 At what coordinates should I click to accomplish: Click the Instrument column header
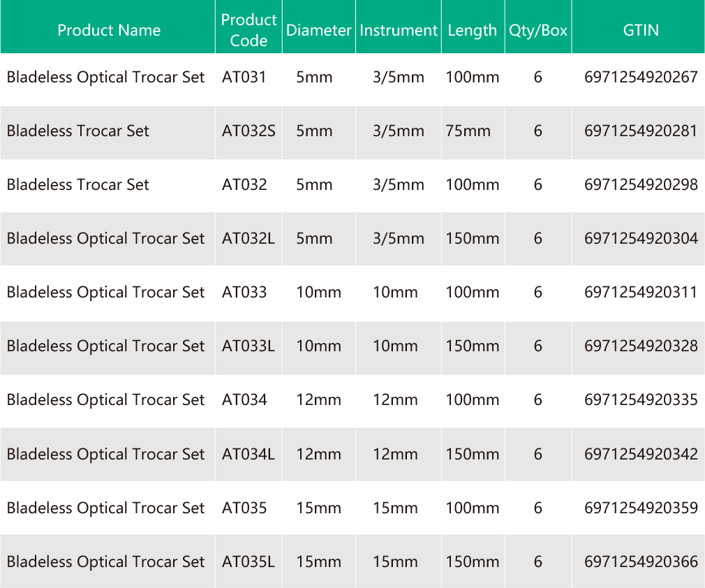(398, 30)
